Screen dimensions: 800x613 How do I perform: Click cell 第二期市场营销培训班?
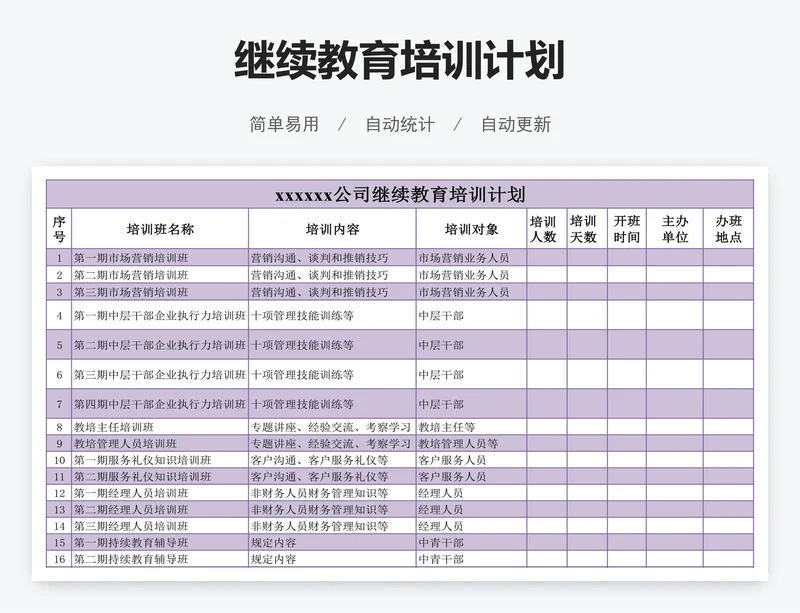click(160, 275)
